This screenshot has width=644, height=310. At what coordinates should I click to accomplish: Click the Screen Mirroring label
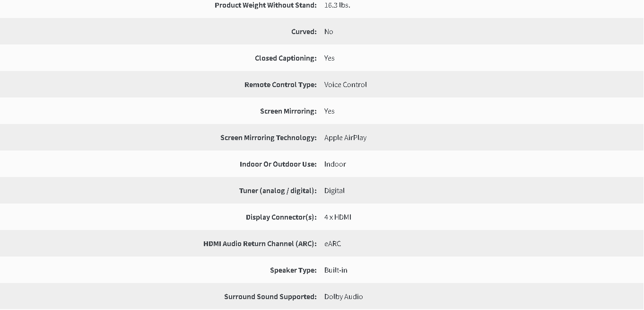tap(288, 111)
